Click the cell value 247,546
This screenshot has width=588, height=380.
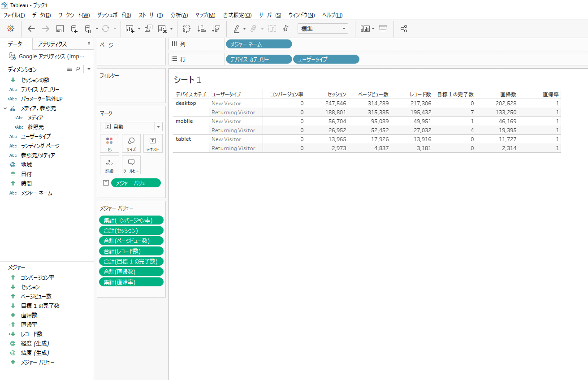point(336,104)
